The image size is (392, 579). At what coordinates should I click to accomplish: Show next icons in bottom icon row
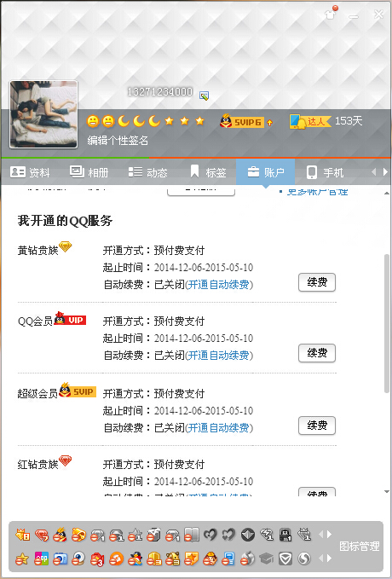pyautogui.click(x=329, y=559)
